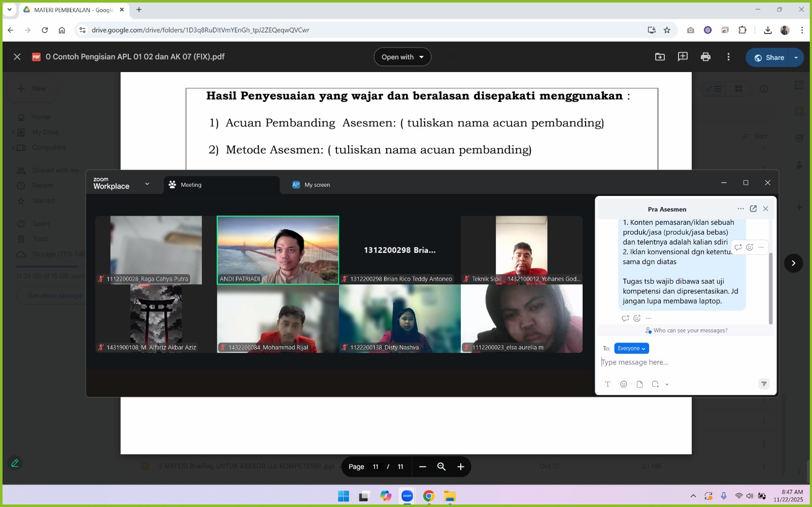Switch to the My screen tab
This screenshot has height=507, width=812.
coord(317,185)
